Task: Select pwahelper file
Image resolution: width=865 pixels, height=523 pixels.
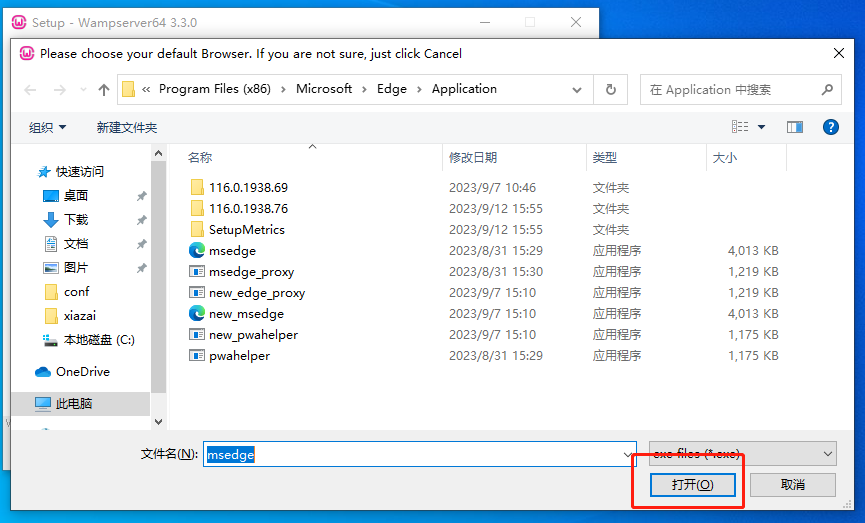Action: tap(239, 355)
